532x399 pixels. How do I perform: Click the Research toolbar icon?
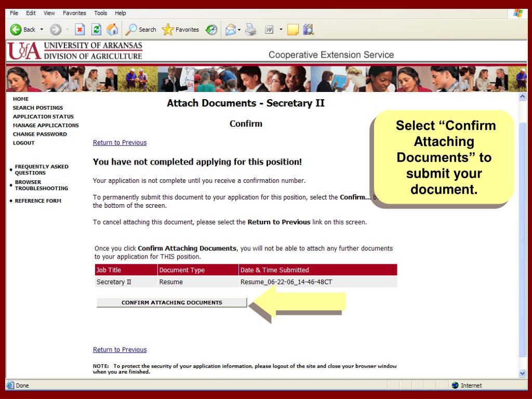pyautogui.click(x=309, y=30)
